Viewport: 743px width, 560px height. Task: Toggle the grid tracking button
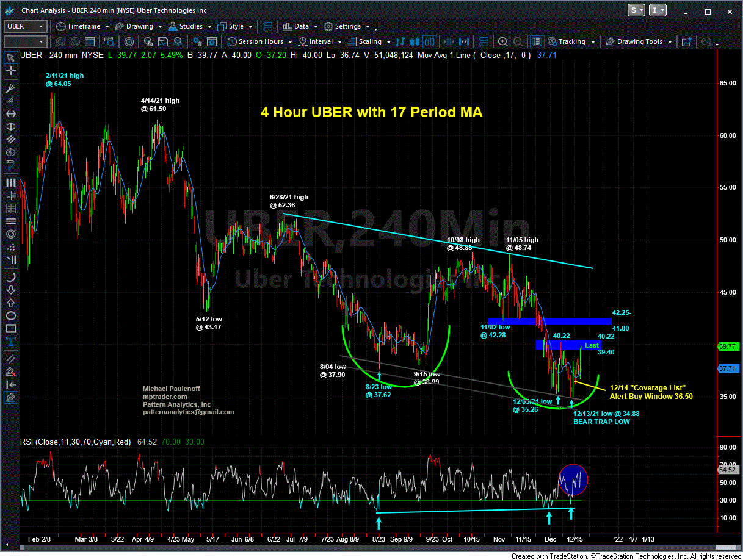537,42
